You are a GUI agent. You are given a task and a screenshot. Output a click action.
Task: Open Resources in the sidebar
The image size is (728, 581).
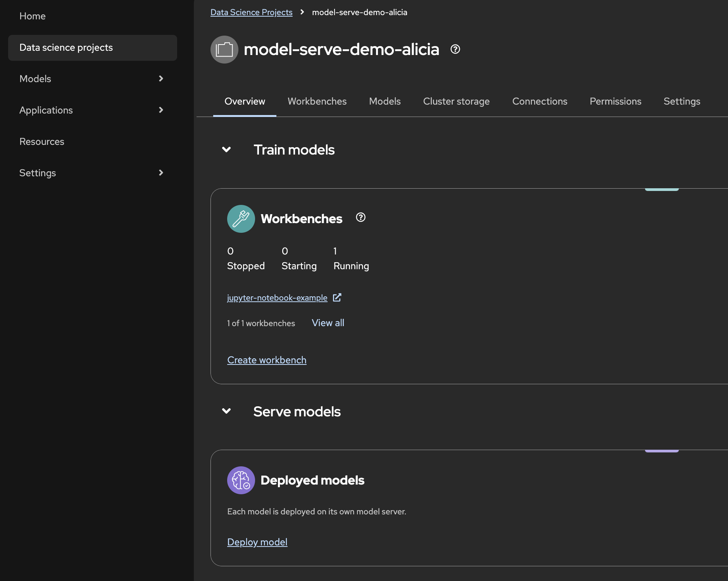[x=42, y=141]
